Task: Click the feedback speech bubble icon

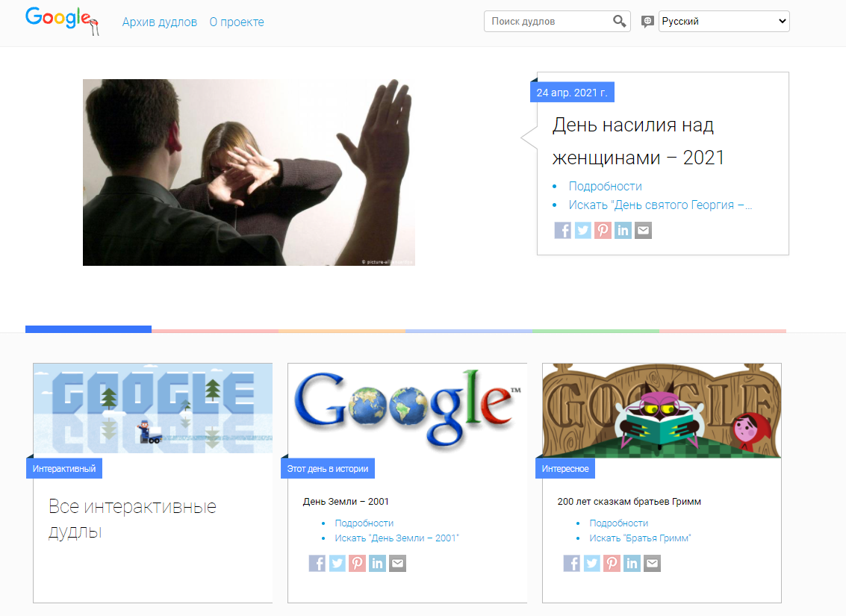Action: coord(647,22)
